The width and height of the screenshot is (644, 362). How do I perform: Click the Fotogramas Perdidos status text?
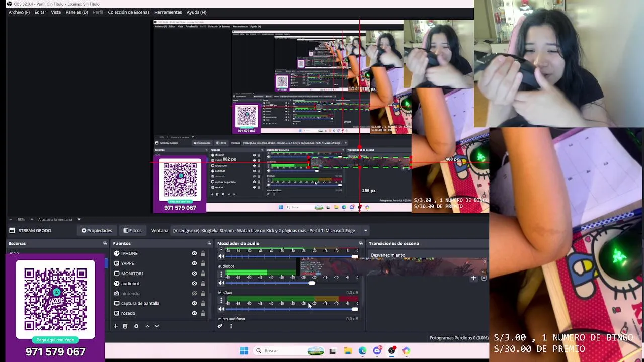(x=459, y=338)
